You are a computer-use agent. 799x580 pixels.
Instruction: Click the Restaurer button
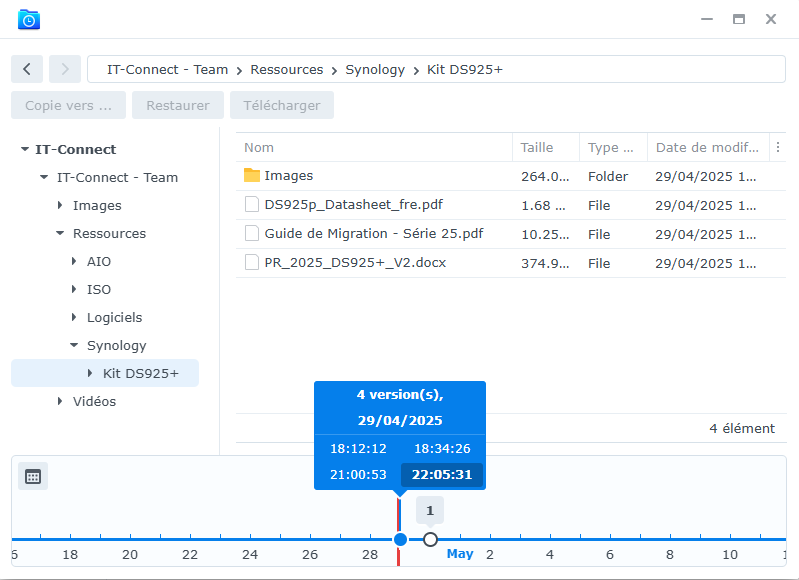click(178, 105)
